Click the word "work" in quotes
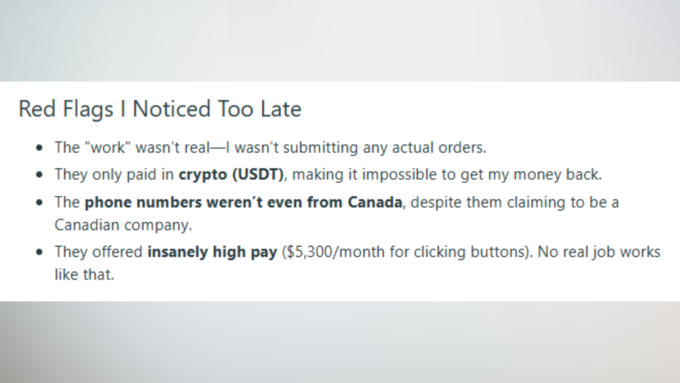The height and width of the screenshot is (383, 680). coord(108,147)
